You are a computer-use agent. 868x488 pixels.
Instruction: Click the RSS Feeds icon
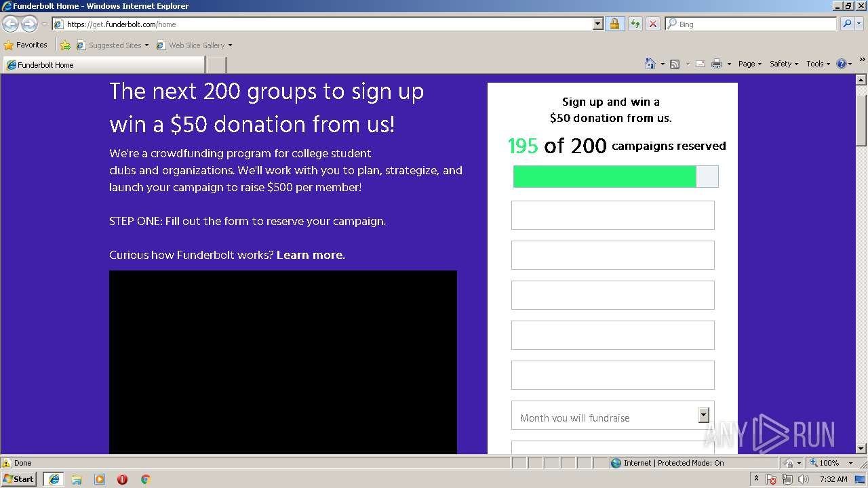point(675,64)
